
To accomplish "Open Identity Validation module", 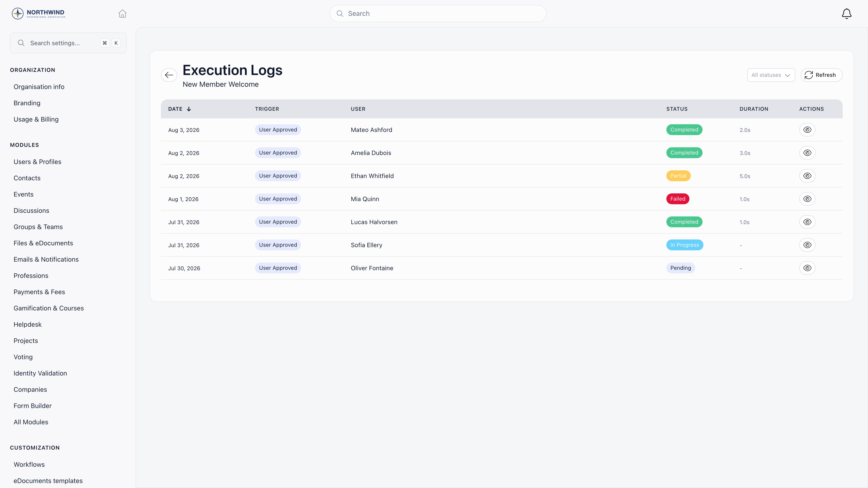I will (40, 373).
